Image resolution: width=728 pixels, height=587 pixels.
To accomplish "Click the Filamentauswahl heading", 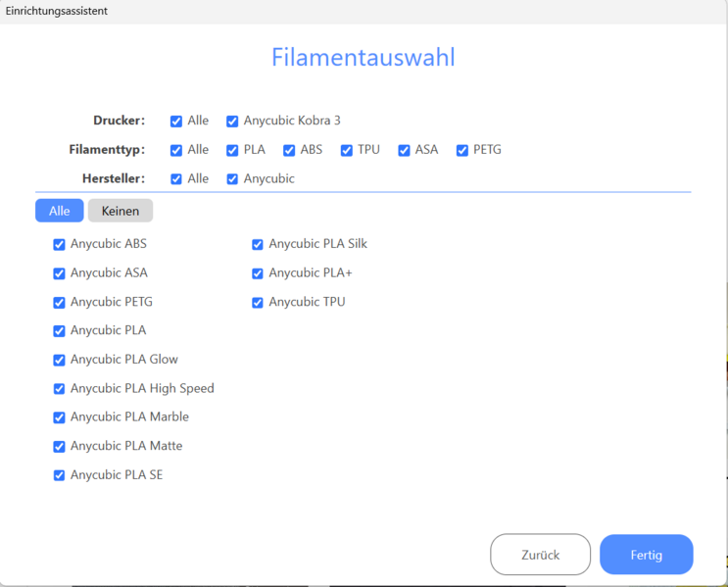I will click(364, 57).
